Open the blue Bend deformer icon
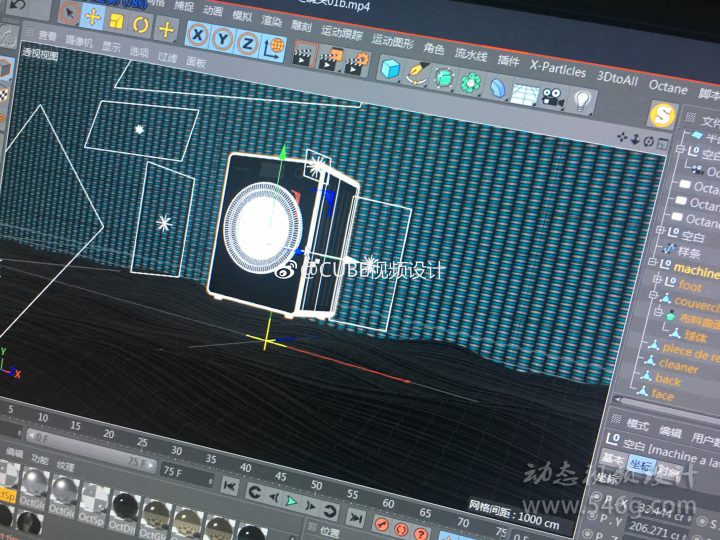The width and height of the screenshot is (720, 540). pos(497,88)
